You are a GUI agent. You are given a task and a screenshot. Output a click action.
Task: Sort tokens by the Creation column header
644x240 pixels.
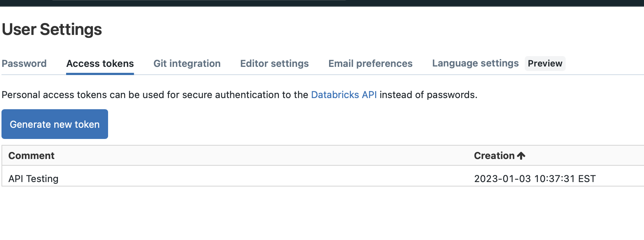(x=494, y=156)
